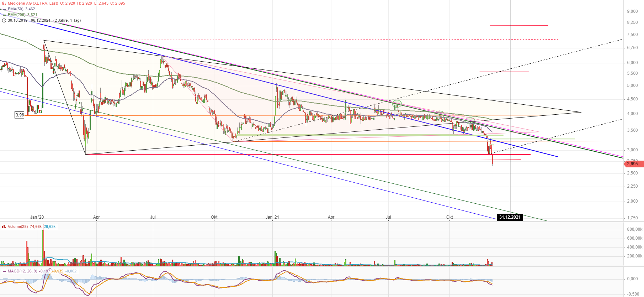This screenshot has width=644, height=297.
Task: Click the MACD histogram value -0,062
Action: pos(71,271)
